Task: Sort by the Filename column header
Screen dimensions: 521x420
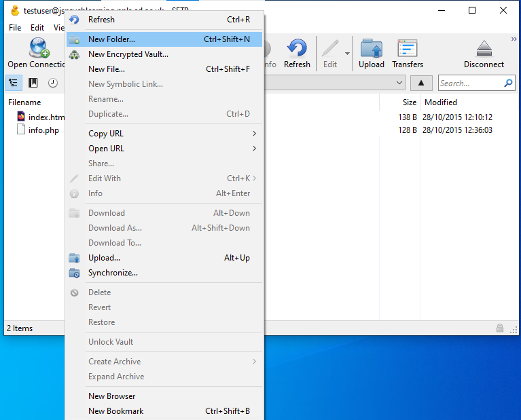Action: point(24,102)
